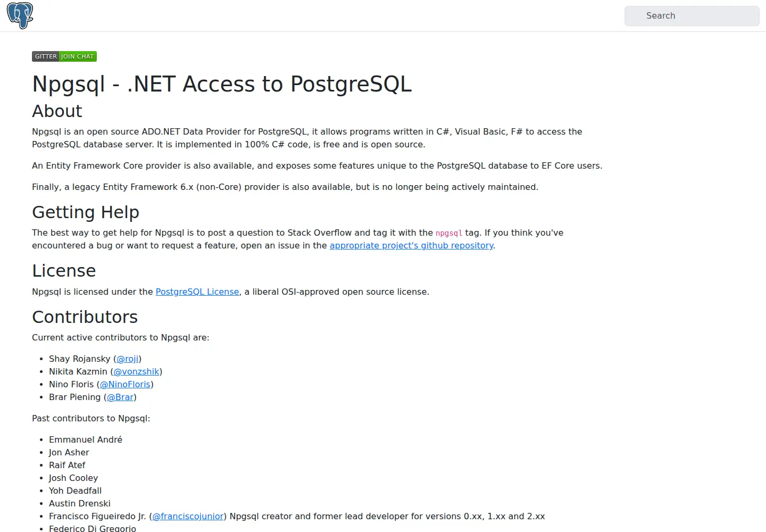Open the @Brar profile link

point(120,397)
